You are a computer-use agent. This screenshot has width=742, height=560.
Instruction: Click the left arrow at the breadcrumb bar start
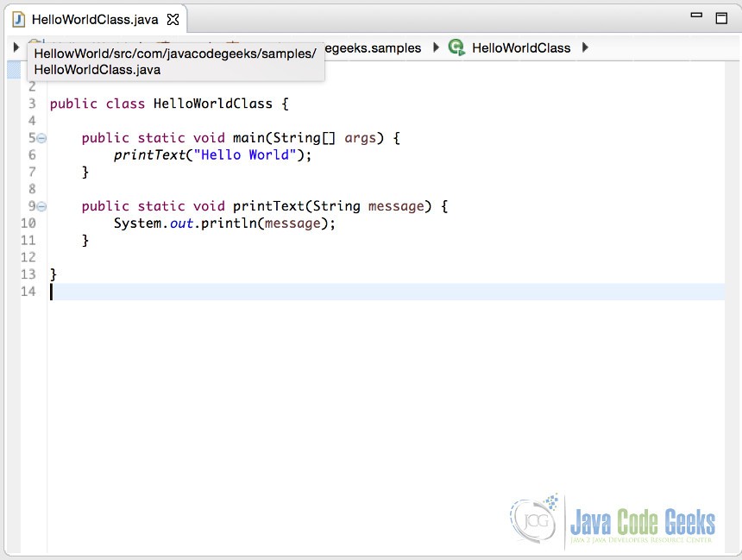(x=16, y=47)
